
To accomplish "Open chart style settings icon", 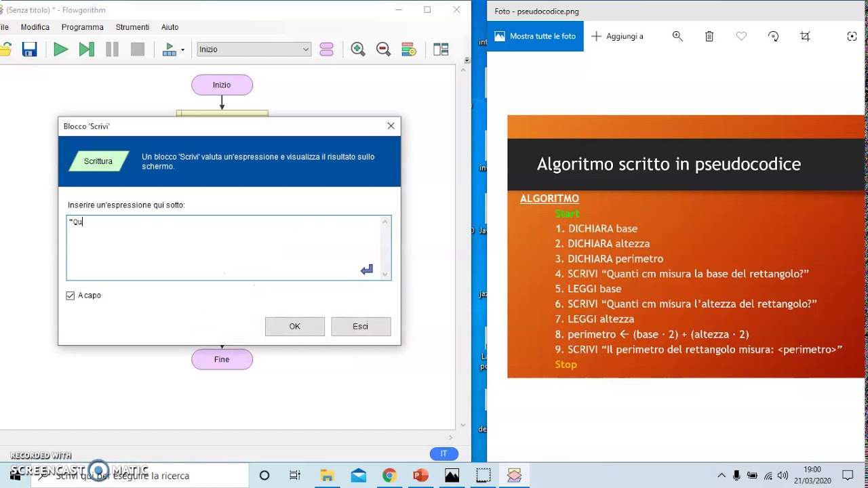I will [x=409, y=49].
